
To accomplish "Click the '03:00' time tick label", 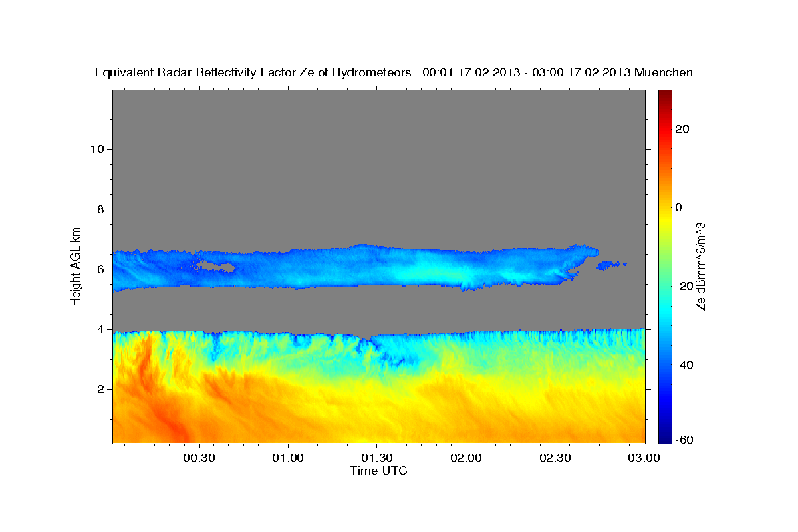I will pyautogui.click(x=644, y=458).
